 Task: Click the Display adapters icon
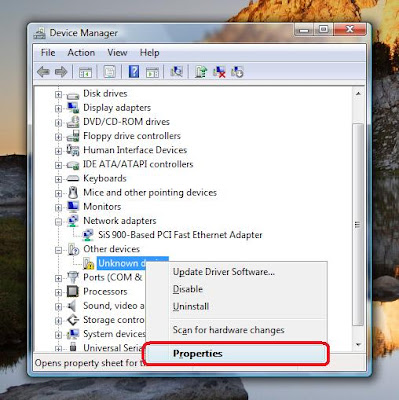click(73, 108)
